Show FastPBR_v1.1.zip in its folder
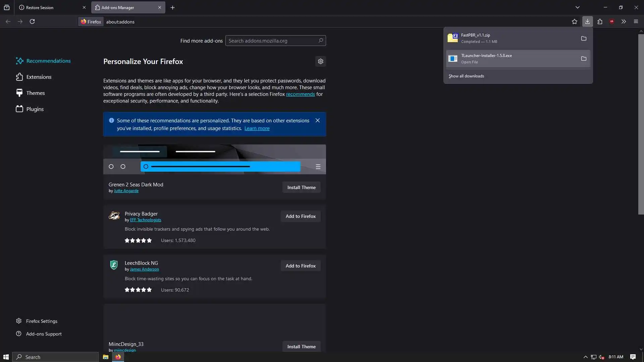Image resolution: width=644 pixels, height=362 pixels. [584, 38]
